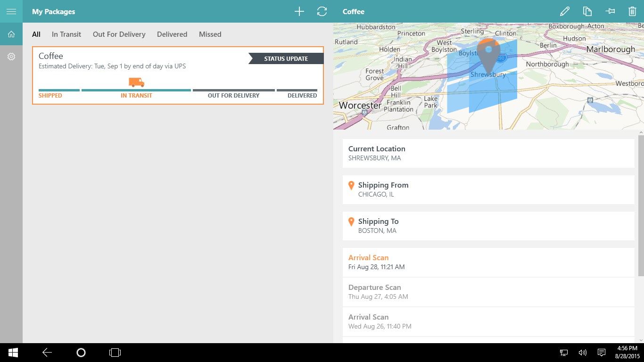
Task: Open the hamburger navigation menu
Action: [11, 11]
